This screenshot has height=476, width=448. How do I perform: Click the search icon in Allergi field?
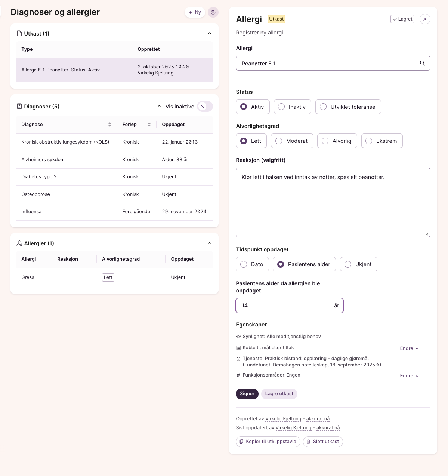click(422, 63)
